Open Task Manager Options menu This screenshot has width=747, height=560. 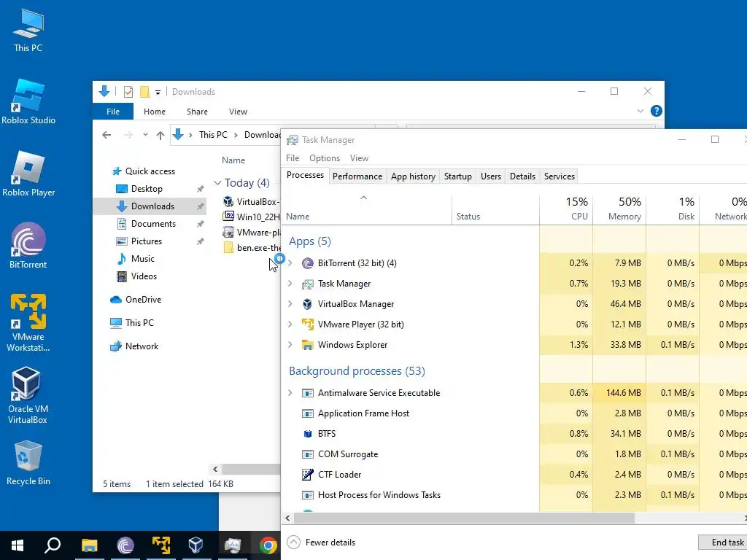325,158
